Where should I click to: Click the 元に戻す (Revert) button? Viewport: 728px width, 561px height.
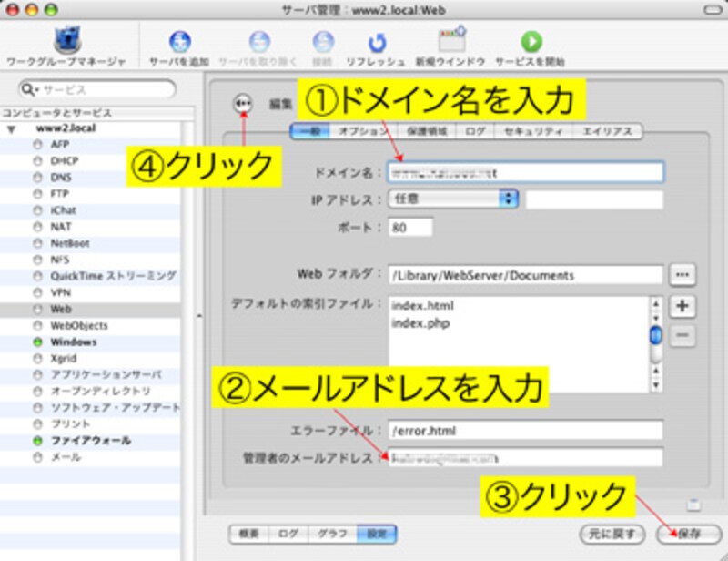(x=612, y=533)
